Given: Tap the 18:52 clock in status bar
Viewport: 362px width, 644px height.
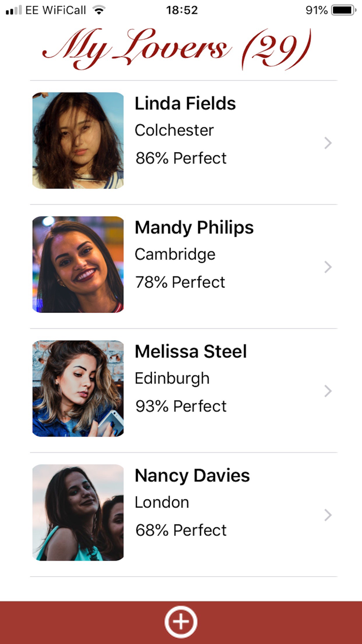Looking at the screenshot, I should click(x=183, y=10).
